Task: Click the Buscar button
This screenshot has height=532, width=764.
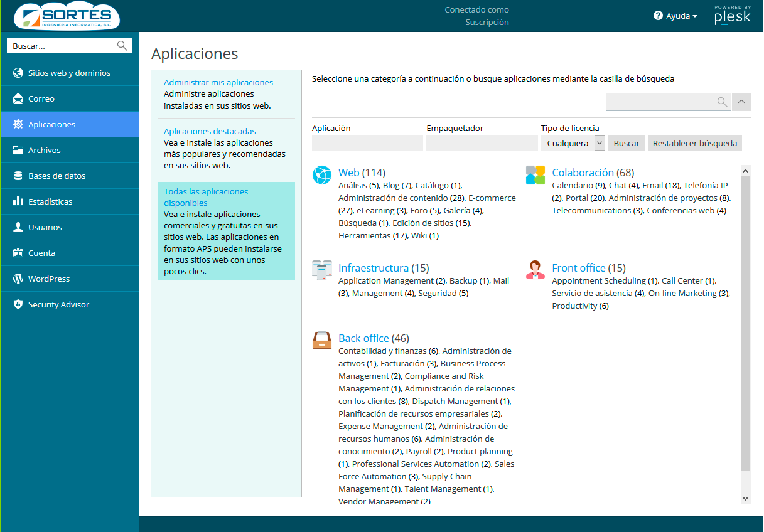Action: [x=627, y=143]
